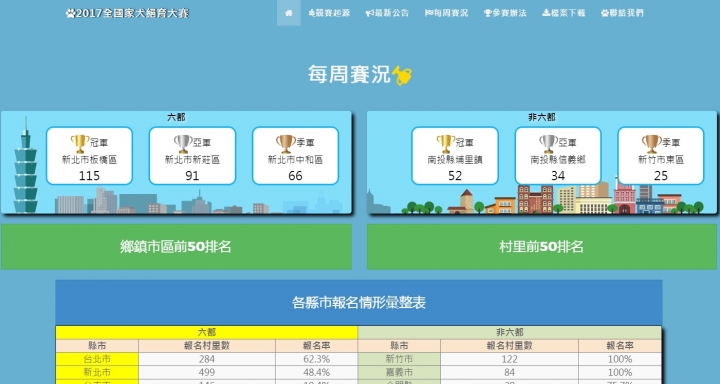Open the 檔案下載 menu item

tap(563, 13)
